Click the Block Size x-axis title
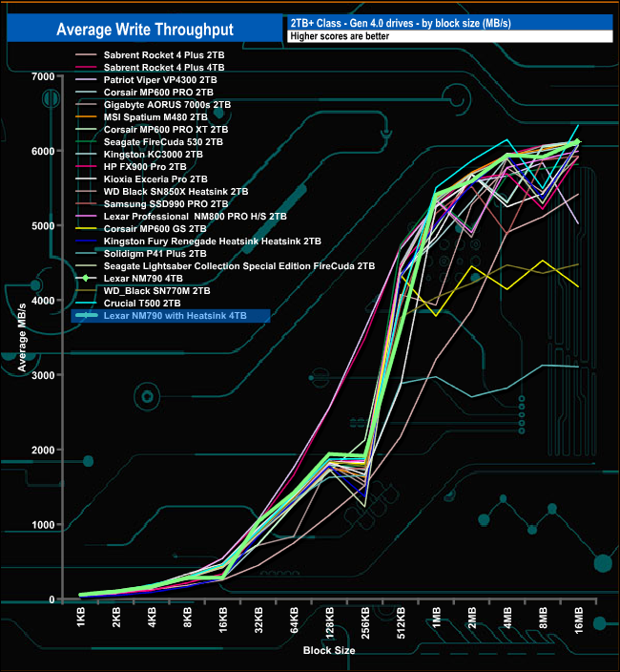 329,651
